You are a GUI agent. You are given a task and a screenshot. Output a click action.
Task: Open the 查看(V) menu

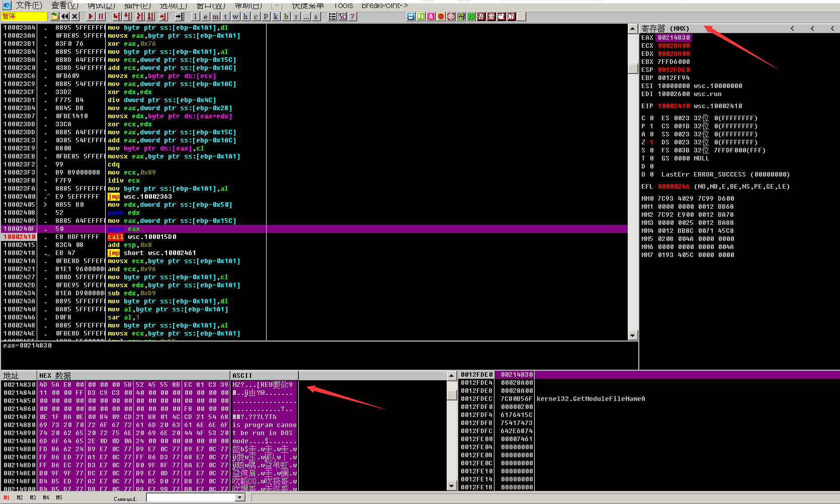64,5
